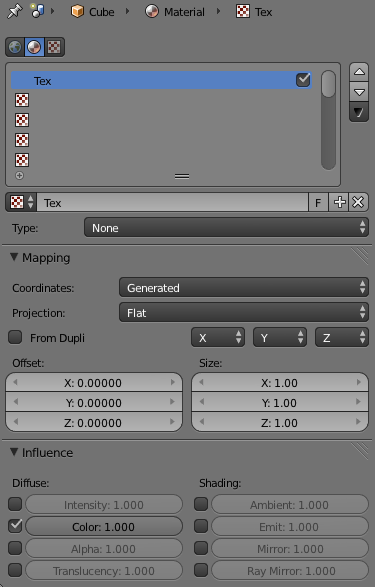Image resolution: width=375 pixels, height=587 pixels.
Task: Select Material in the breadcrumb
Action: coord(175,12)
